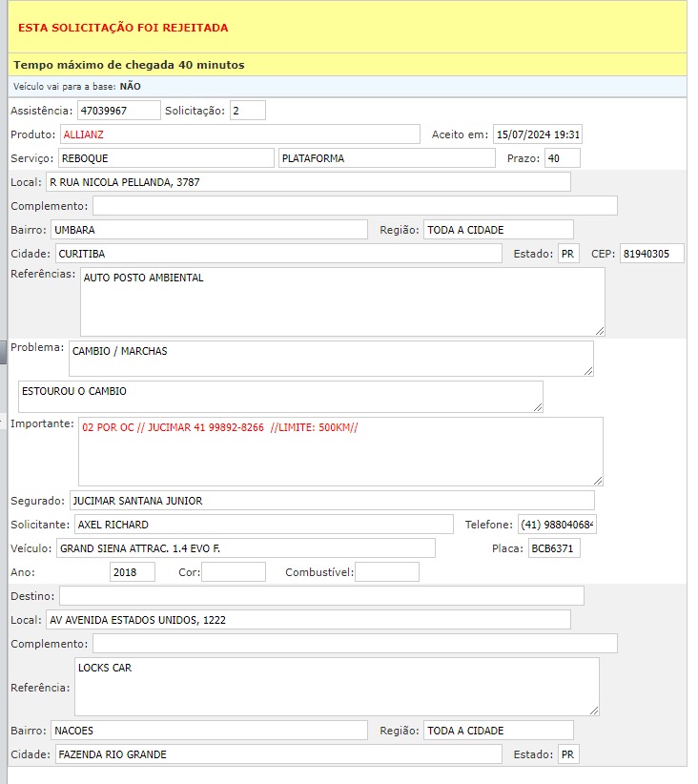698x784 pixels.
Task: Focus the Serviço field containing REBOQUE
Action: [x=166, y=158]
